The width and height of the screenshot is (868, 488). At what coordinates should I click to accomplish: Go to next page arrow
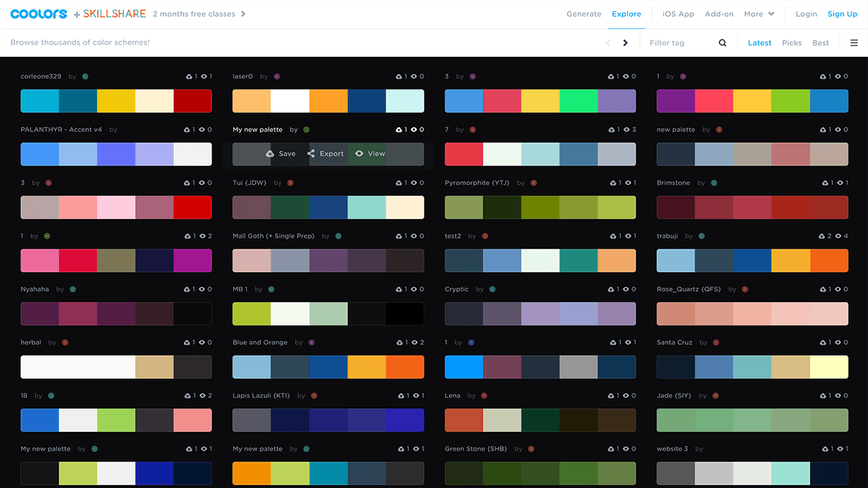coord(625,43)
